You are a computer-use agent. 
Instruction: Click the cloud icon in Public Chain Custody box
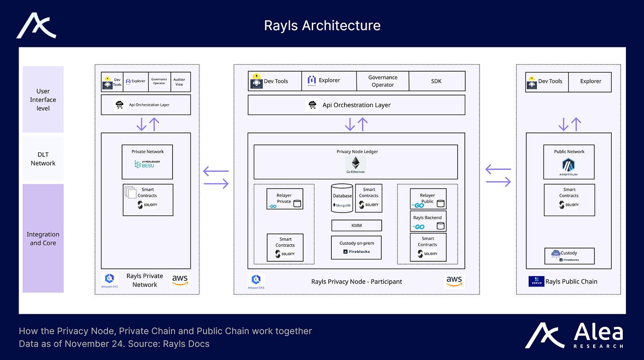click(x=556, y=253)
